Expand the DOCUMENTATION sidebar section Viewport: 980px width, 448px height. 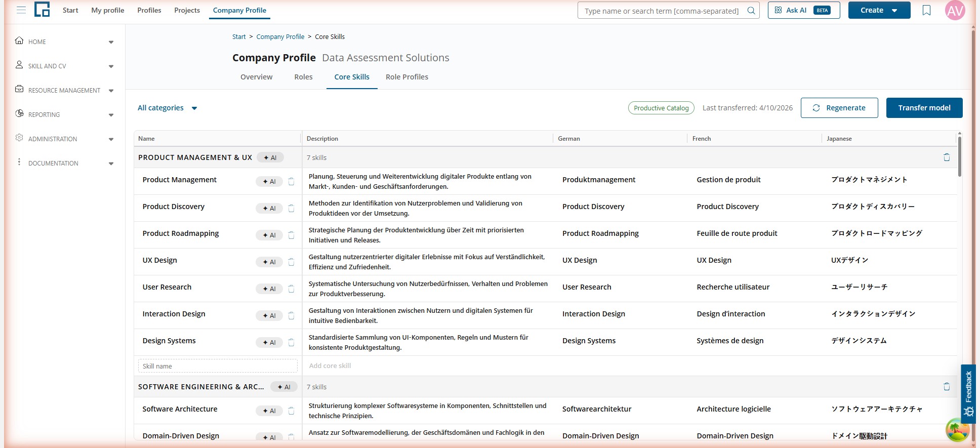tap(64, 163)
